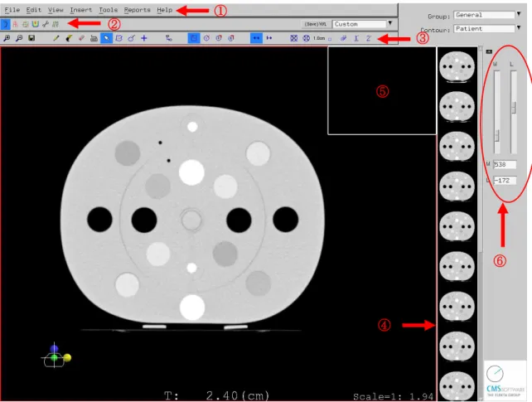Viewport: 532px width, 402px height.
Task: Click the circular crossed margin icon
Action: [x=306, y=38]
